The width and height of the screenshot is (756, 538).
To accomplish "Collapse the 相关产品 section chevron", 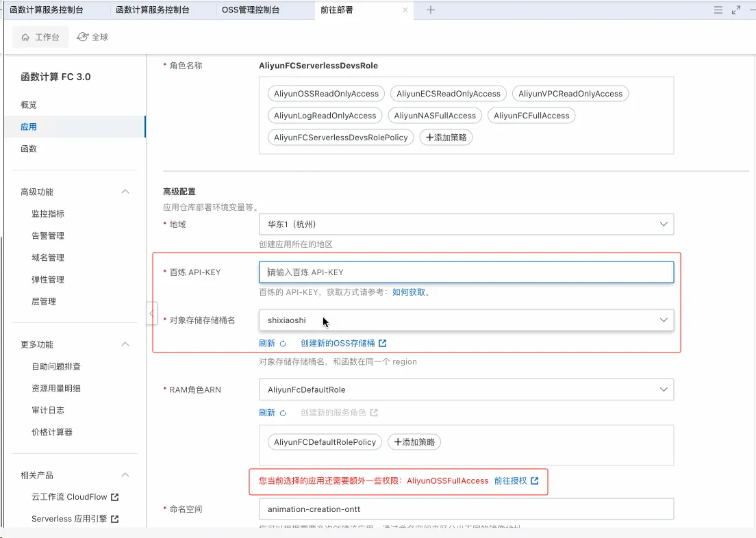I will [x=125, y=475].
